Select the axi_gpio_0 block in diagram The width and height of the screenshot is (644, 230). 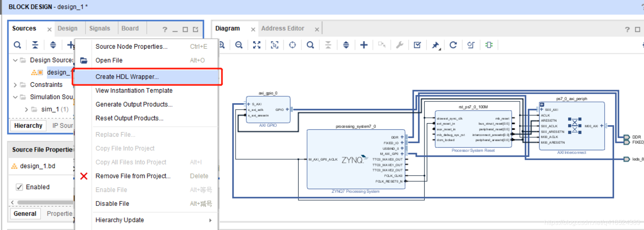point(268,109)
